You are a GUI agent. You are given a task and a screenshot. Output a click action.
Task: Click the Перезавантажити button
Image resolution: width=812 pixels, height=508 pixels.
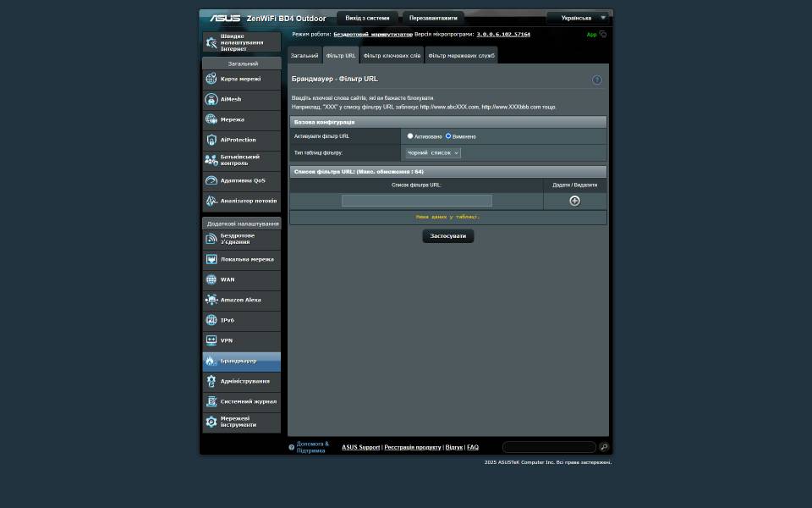click(433, 18)
